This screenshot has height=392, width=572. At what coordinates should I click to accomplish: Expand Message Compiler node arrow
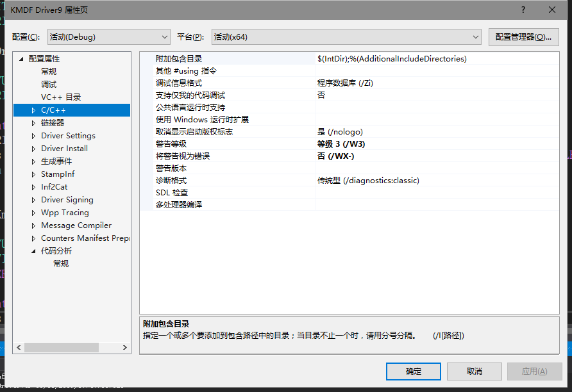(x=33, y=225)
